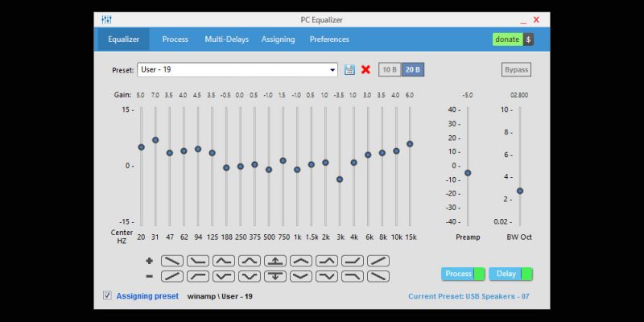This screenshot has height=322, width=644.
Task: Click the green donate button
Action: click(x=506, y=39)
